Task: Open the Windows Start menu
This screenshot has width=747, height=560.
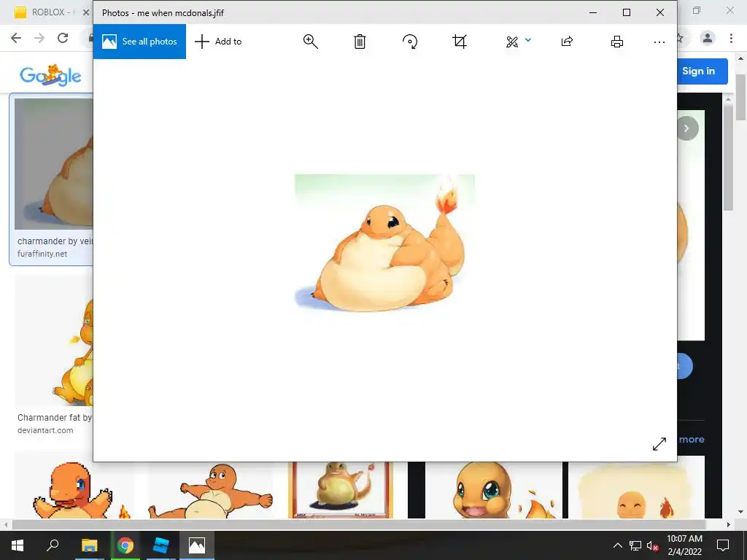Action: point(18,545)
